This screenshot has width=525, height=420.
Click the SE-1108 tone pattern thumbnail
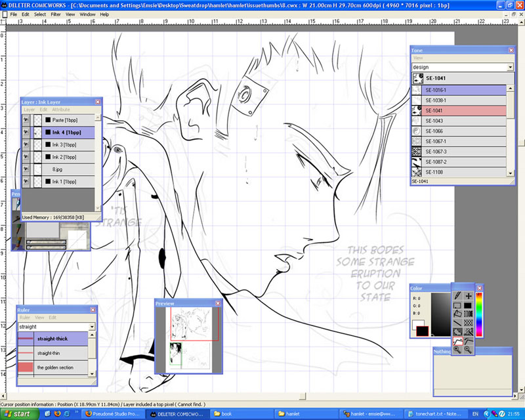click(x=417, y=172)
